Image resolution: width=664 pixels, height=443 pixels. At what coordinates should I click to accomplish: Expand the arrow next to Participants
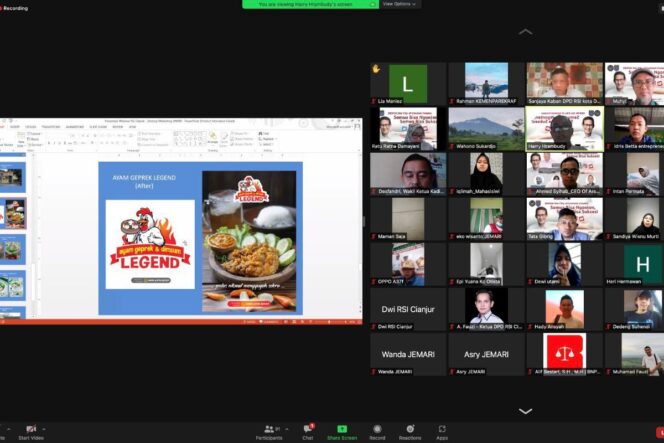click(284, 428)
